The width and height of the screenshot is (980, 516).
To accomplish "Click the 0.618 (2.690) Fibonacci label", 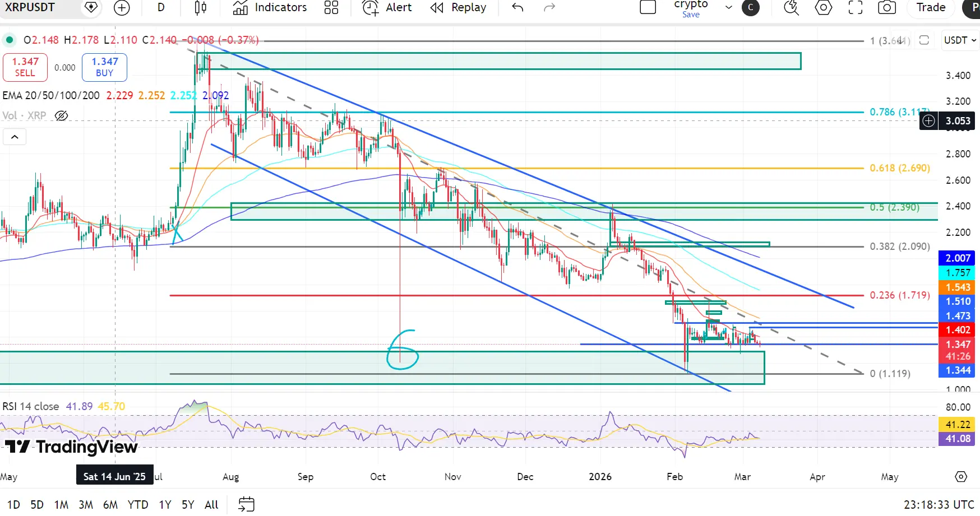I will (x=900, y=168).
